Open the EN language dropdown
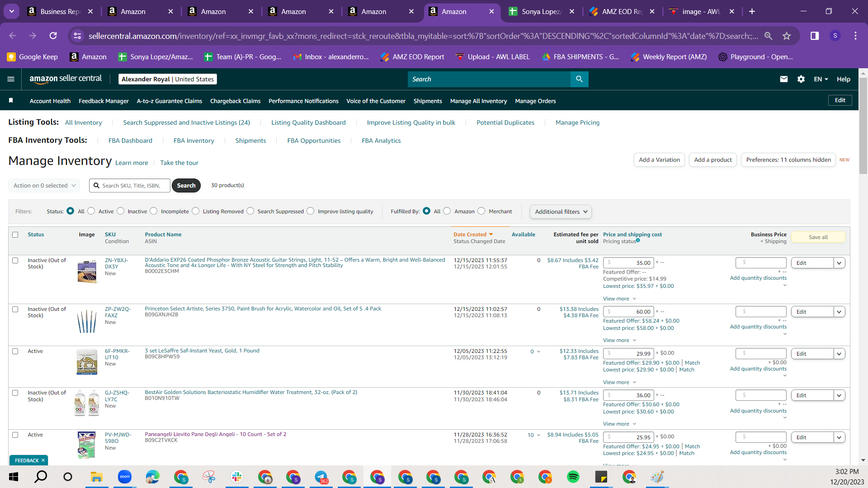The image size is (868, 488). (821, 79)
